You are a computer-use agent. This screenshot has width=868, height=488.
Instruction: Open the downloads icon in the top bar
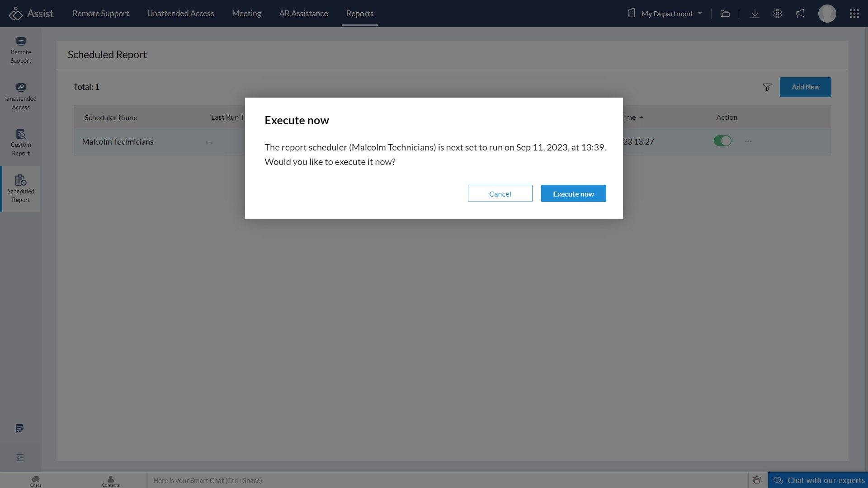point(755,14)
